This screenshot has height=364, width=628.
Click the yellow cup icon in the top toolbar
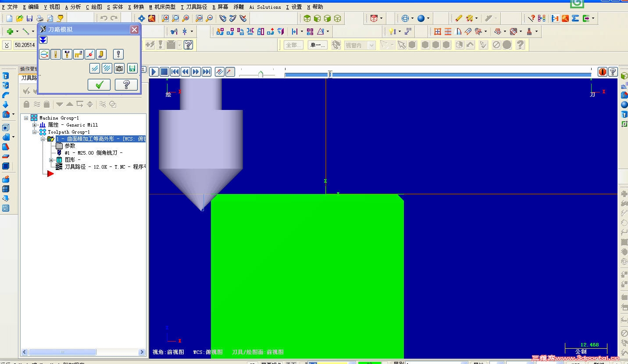[x=60, y=18]
